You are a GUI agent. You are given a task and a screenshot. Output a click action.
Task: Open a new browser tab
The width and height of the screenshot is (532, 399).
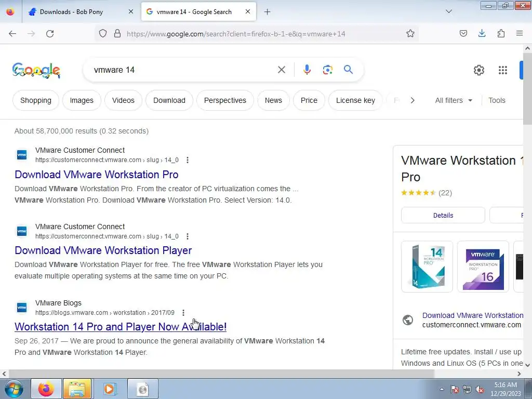(x=268, y=12)
